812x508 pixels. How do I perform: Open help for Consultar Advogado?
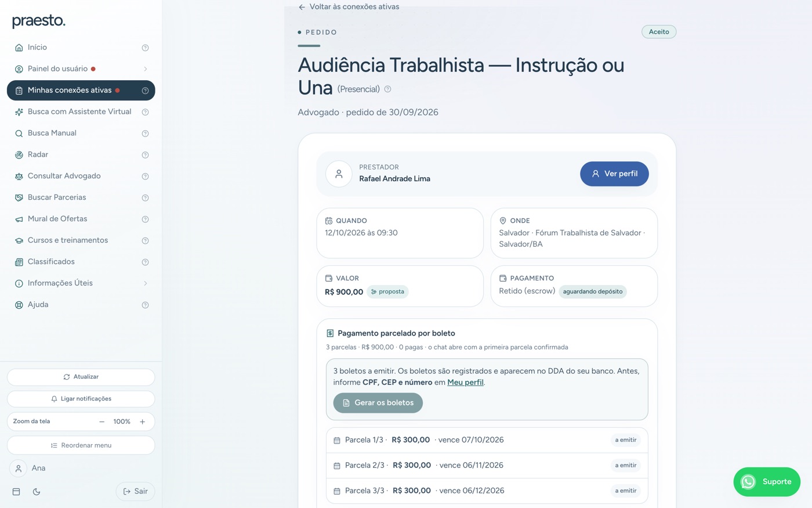pos(145,176)
